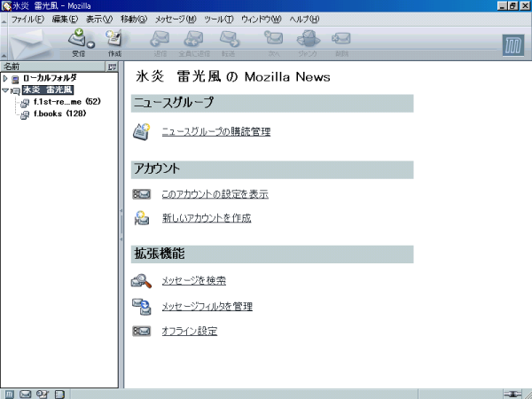The image size is (532, 399).
Task: Click the 新しいアカウントを作成 link
Action: [x=207, y=218]
